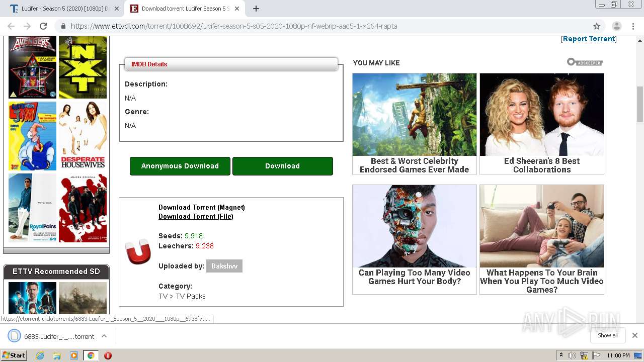Viewport: 644px width, 362px height.
Task: Open the Windows Start menu
Action: click(14, 355)
